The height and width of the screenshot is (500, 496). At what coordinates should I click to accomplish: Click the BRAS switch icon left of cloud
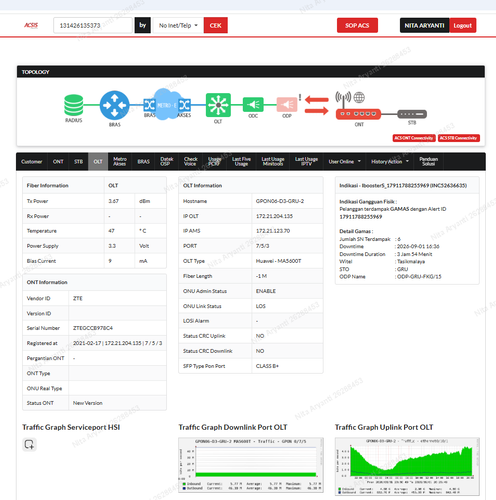149,105
